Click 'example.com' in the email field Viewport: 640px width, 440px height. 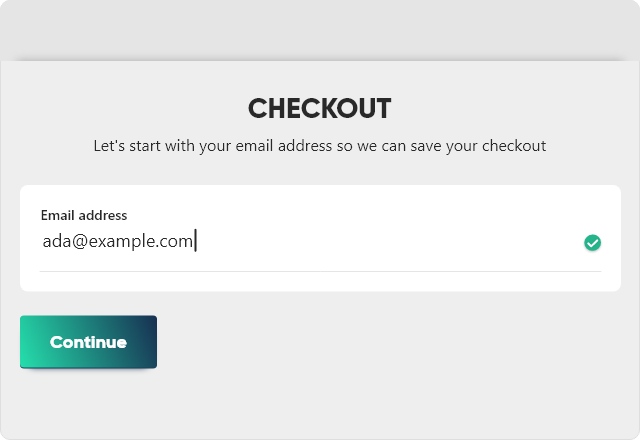tap(140, 241)
